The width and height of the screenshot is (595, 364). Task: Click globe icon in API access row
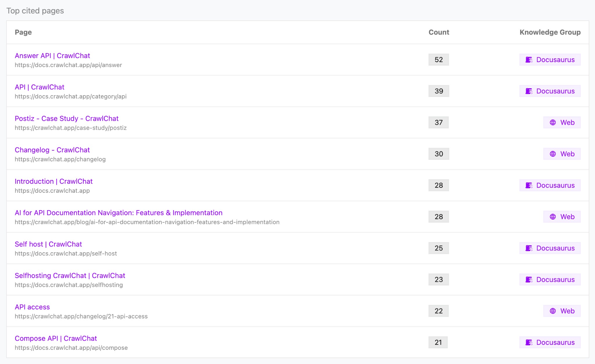point(553,311)
